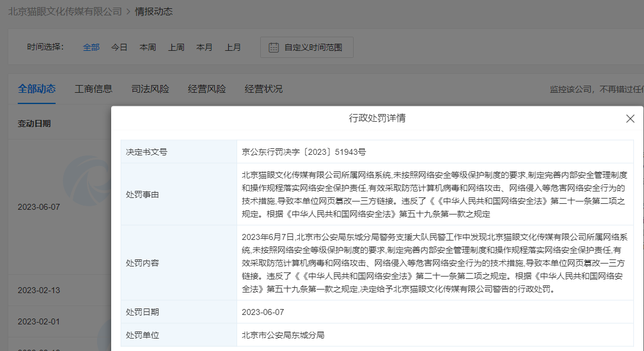644x351 pixels.
Task: Click the 处罚单位 label cell
Action: click(179, 335)
